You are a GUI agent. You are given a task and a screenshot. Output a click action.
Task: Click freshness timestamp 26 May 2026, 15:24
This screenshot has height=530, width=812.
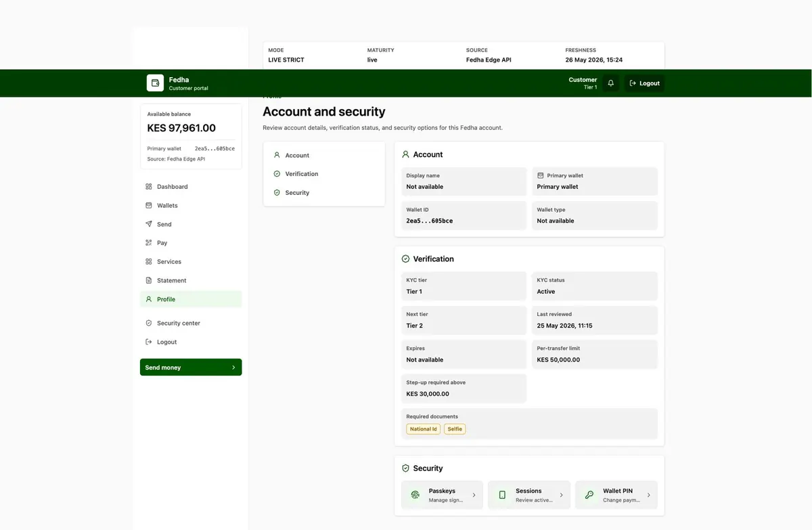(x=594, y=60)
